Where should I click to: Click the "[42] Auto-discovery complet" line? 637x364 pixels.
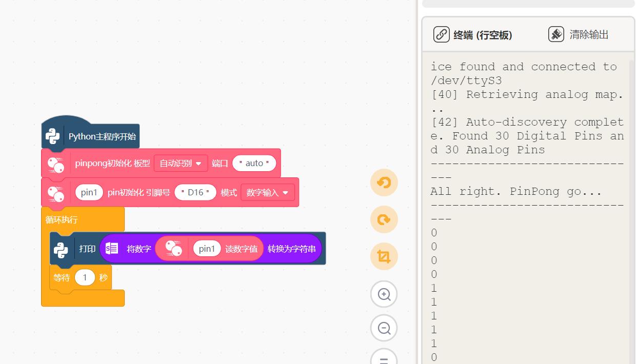click(x=527, y=122)
